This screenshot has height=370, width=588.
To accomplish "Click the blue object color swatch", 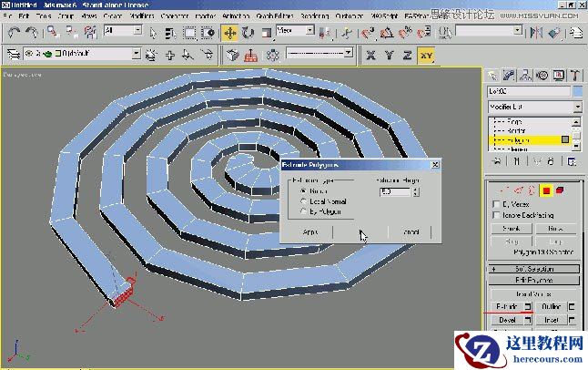I will [578, 91].
